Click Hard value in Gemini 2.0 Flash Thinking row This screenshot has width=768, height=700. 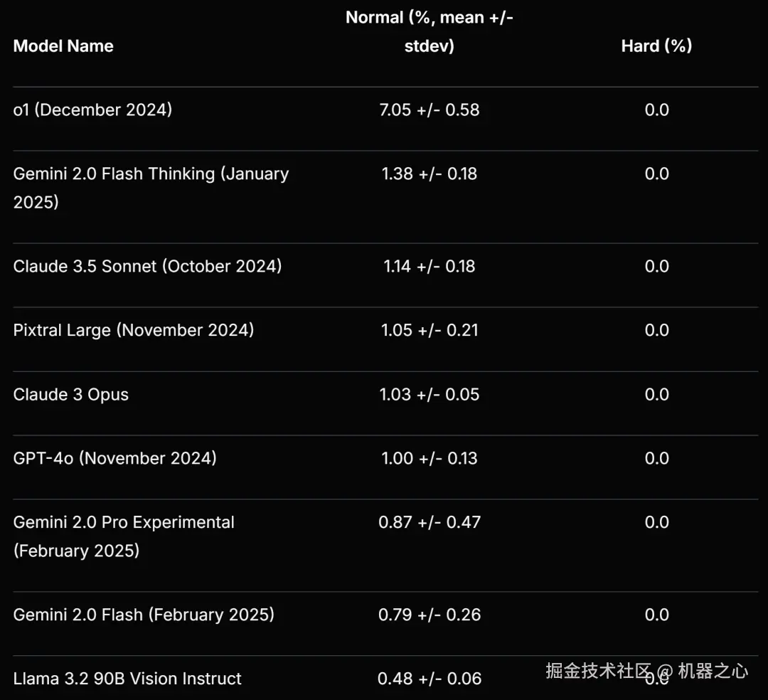(x=657, y=174)
